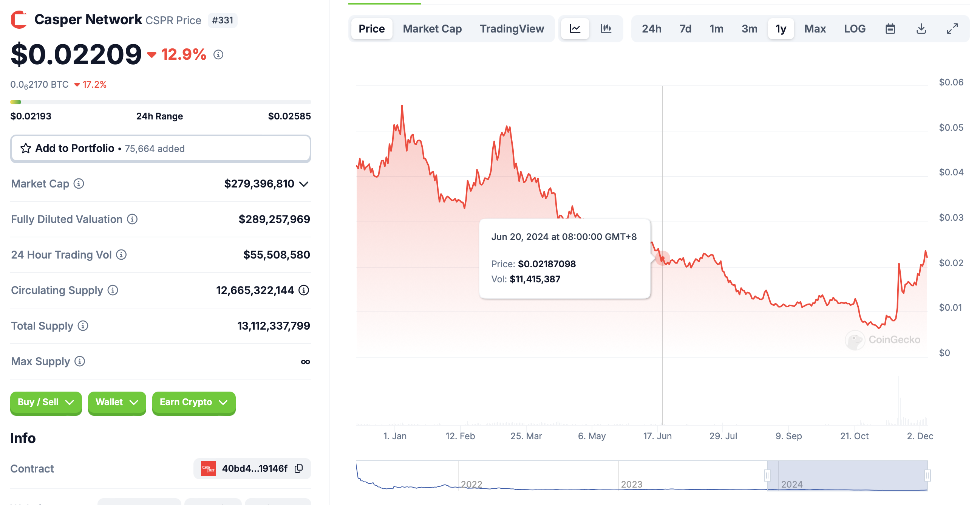Switch to the TradingView tab
The width and height of the screenshot is (980, 505).
tap(511, 29)
